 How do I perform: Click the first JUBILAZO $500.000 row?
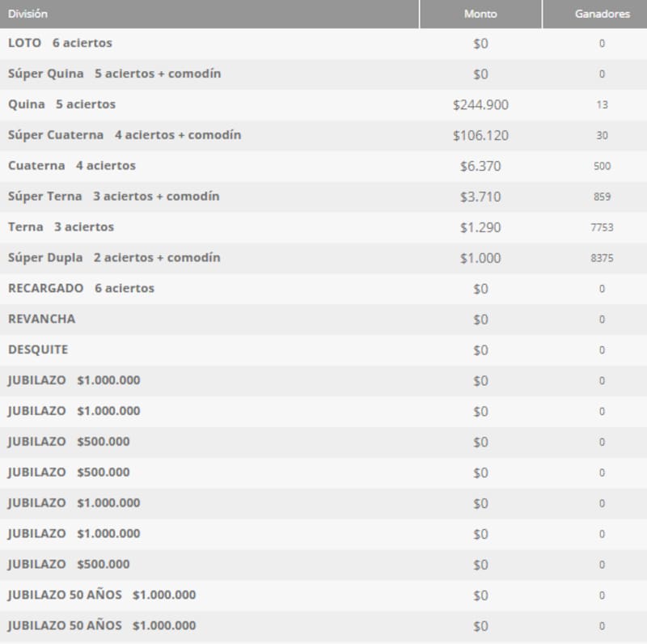[x=60, y=442]
